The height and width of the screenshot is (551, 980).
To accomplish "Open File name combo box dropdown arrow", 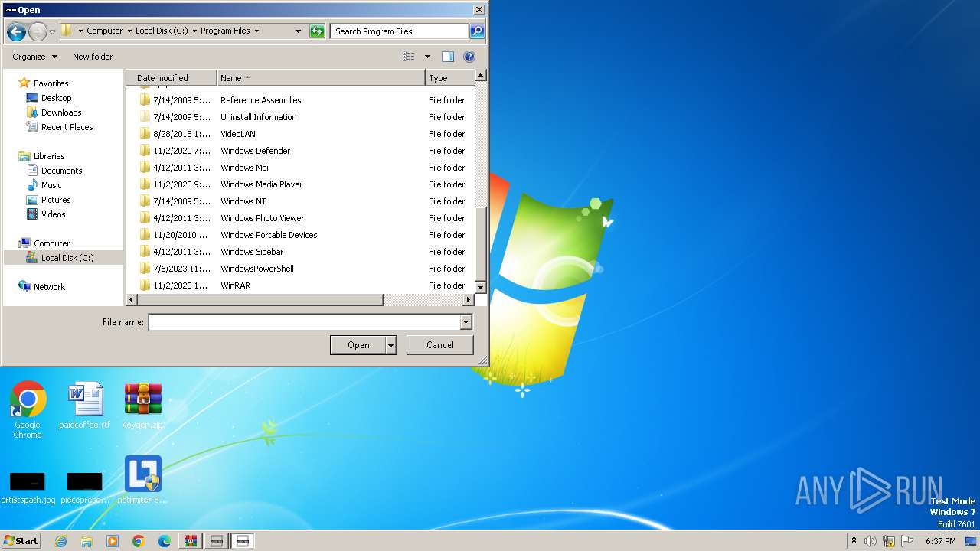I will click(466, 323).
